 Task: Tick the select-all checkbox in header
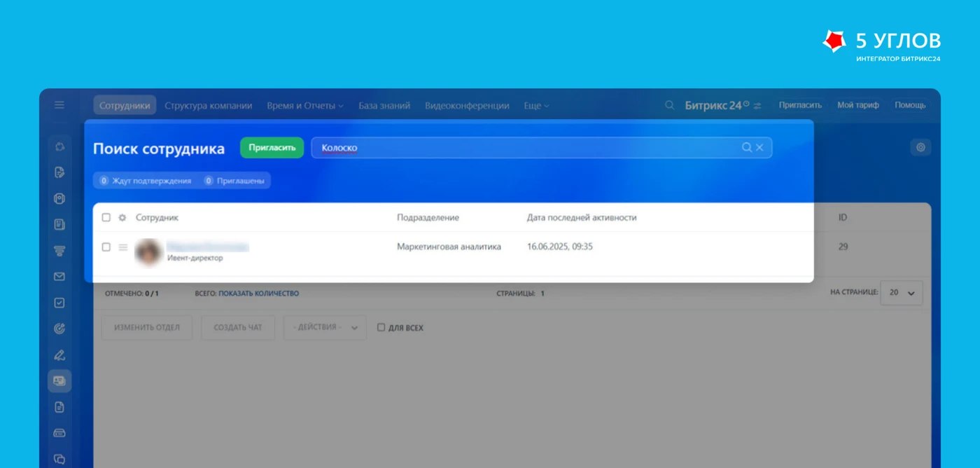(106, 218)
